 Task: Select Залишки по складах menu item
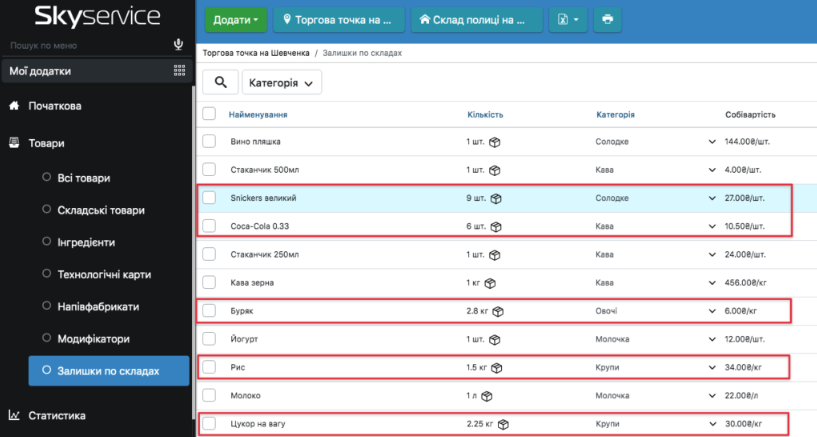click(108, 371)
